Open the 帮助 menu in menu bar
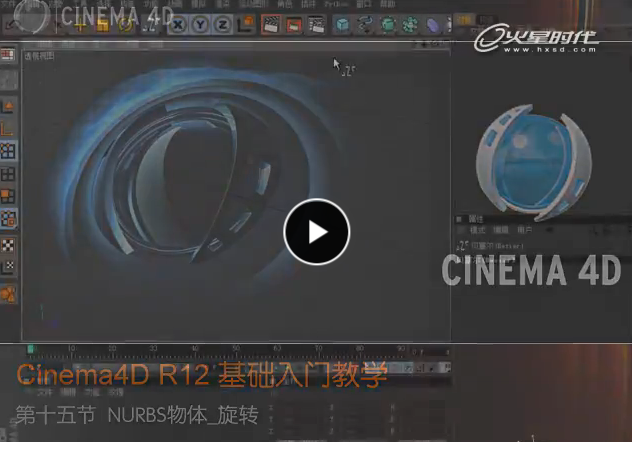Screen dimensions: 632x465 click(x=388, y=4)
